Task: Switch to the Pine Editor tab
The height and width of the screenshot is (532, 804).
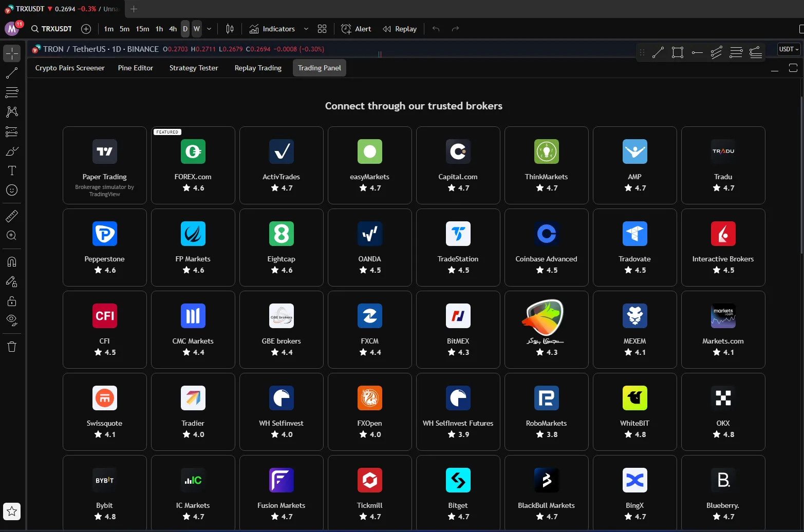Action: click(136, 68)
